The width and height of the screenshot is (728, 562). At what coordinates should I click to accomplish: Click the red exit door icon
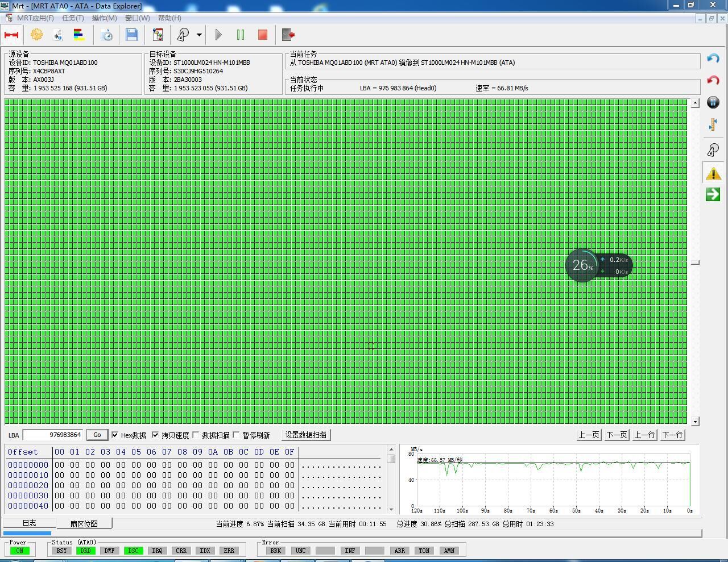pos(288,35)
